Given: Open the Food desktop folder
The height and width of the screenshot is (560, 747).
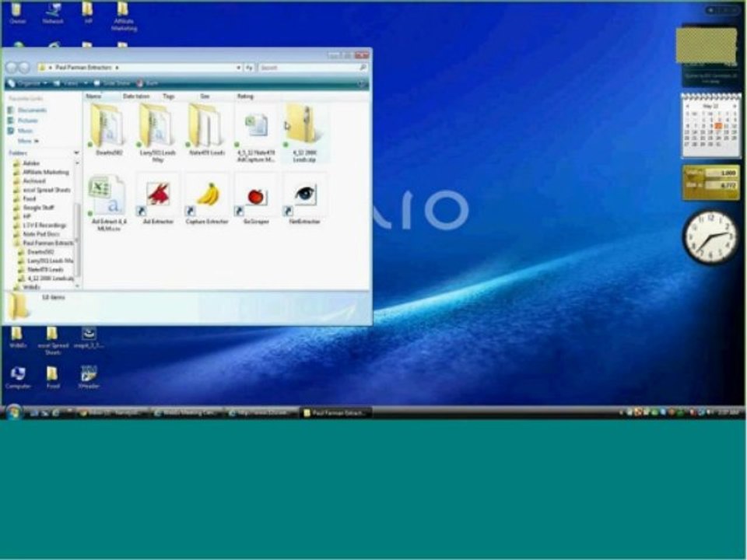Looking at the screenshot, I should coord(53,378).
